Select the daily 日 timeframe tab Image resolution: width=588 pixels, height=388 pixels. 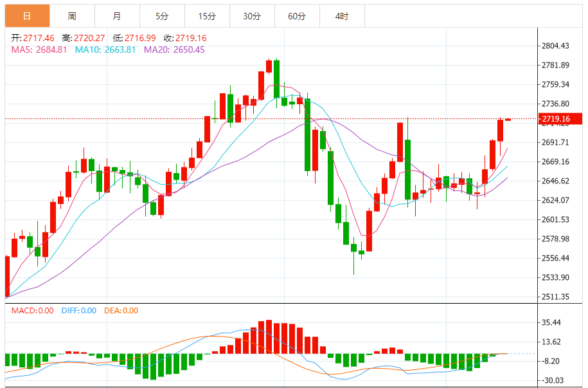coord(27,16)
